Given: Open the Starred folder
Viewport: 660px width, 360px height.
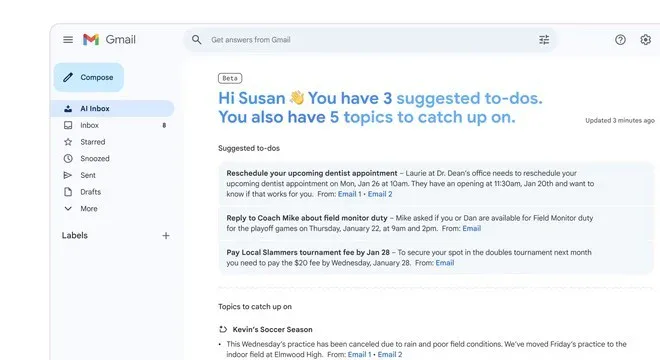Looking at the screenshot, I should pyautogui.click(x=112, y=142).
